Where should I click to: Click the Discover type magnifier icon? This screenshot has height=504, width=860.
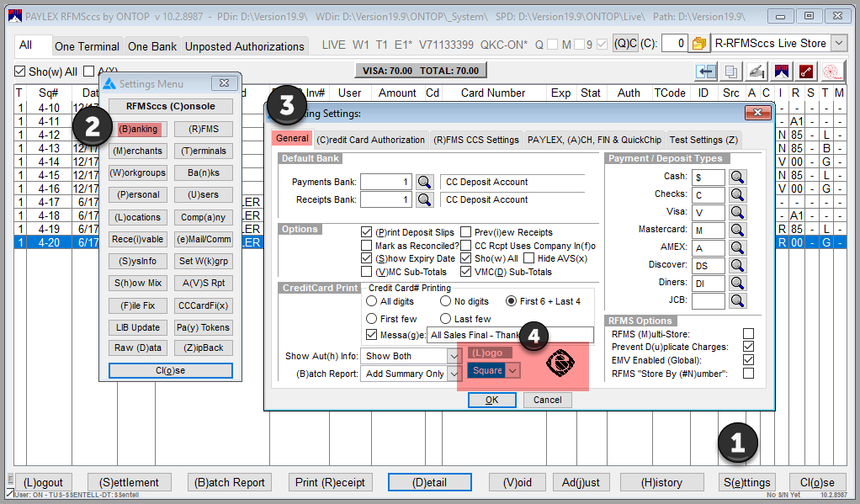[x=738, y=265]
